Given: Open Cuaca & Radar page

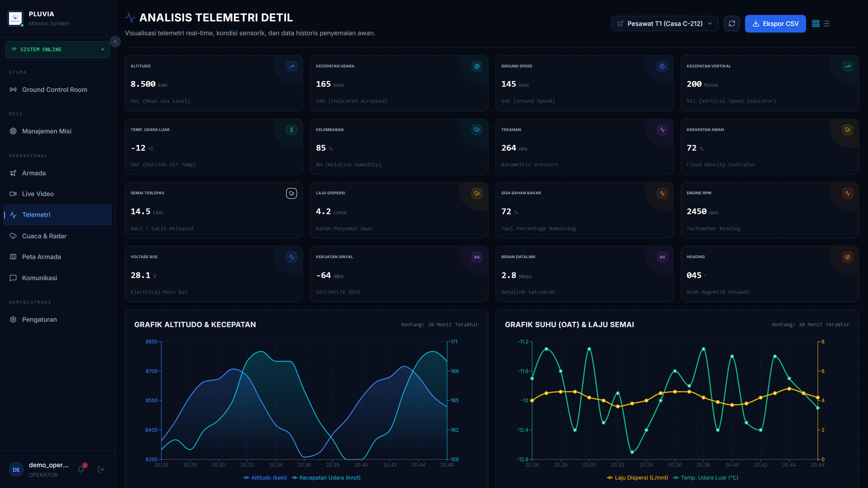Looking at the screenshot, I should point(57,236).
